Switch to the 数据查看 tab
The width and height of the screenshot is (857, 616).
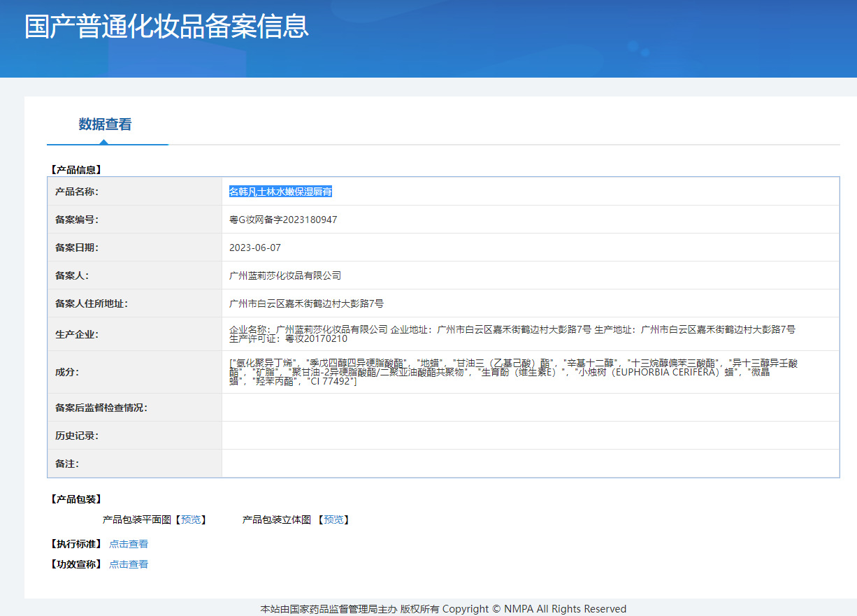[105, 124]
